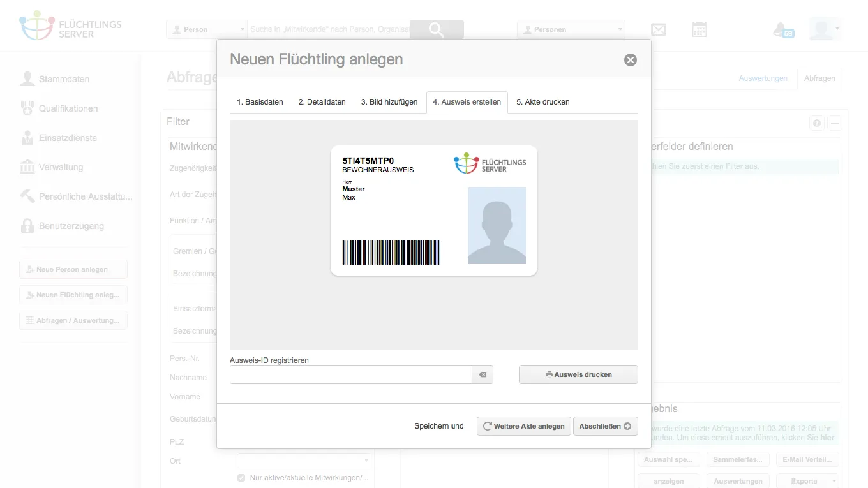Image resolution: width=868 pixels, height=488 pixels.
Task: Collapse the Filter panel with minus icon
Action: click(x=835, y=124)
